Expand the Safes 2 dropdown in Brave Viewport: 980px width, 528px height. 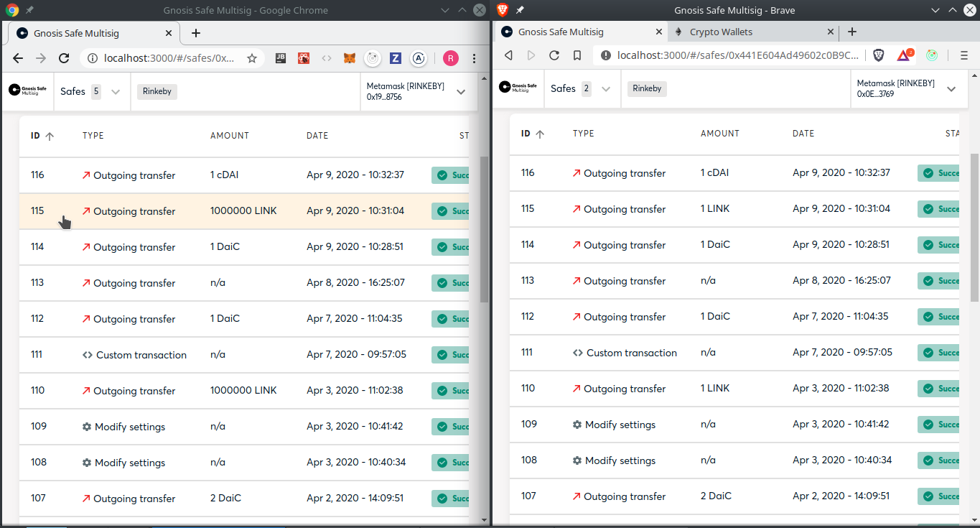[606, 89]
